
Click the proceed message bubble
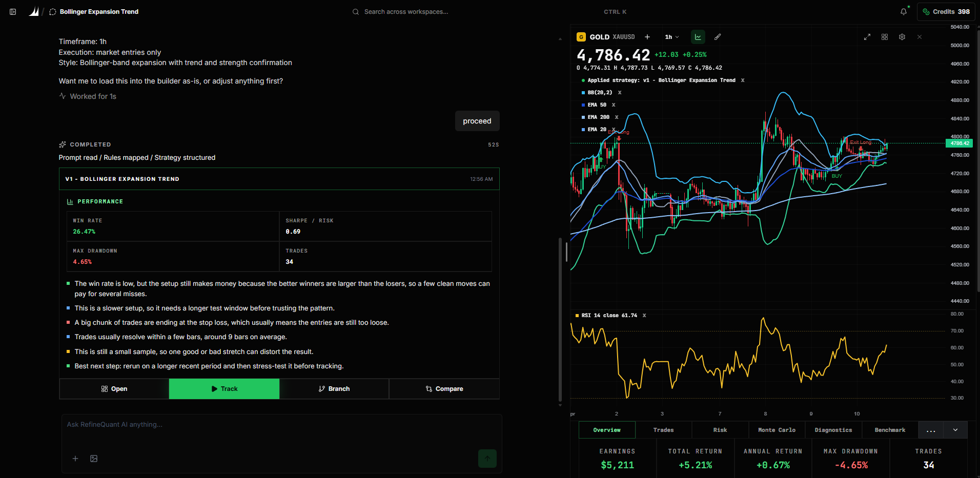pyautogui.click(x=477, y=121)
